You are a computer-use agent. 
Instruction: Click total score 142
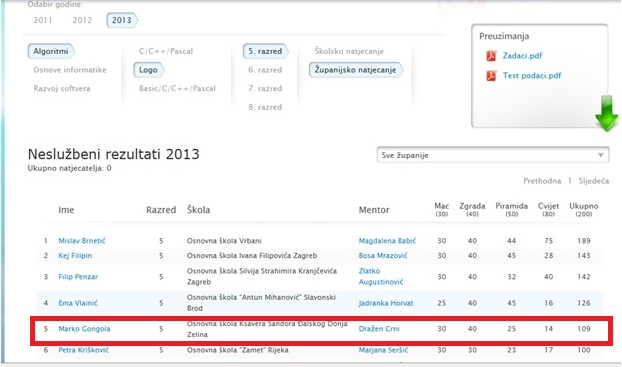pos(584,277)
